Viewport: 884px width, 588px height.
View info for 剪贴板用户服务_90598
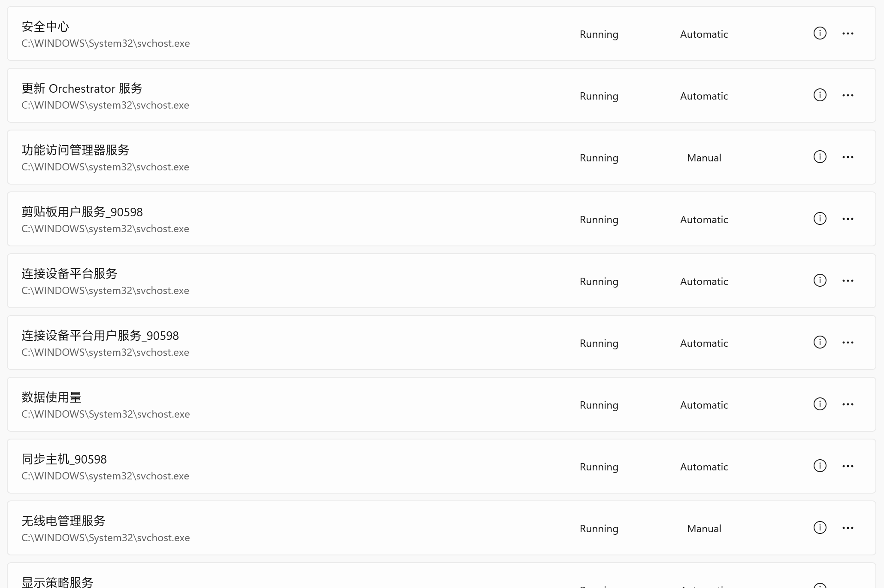click(820, 219)
